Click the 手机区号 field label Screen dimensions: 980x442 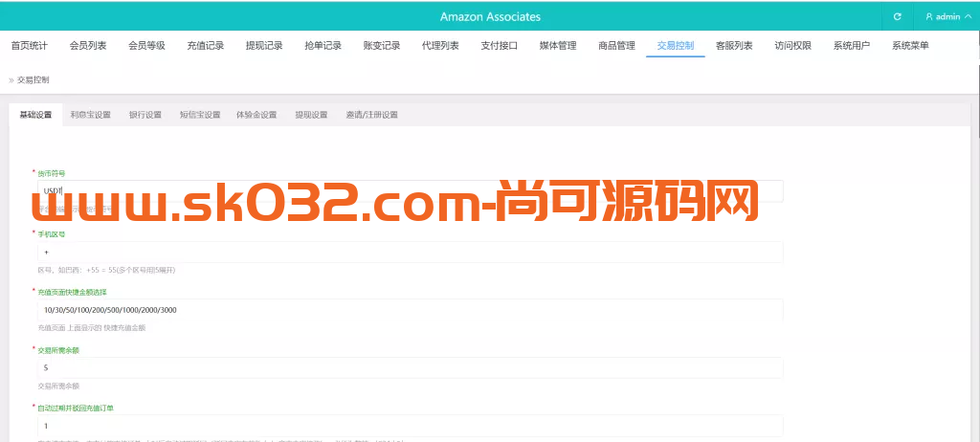pos(52,233)
